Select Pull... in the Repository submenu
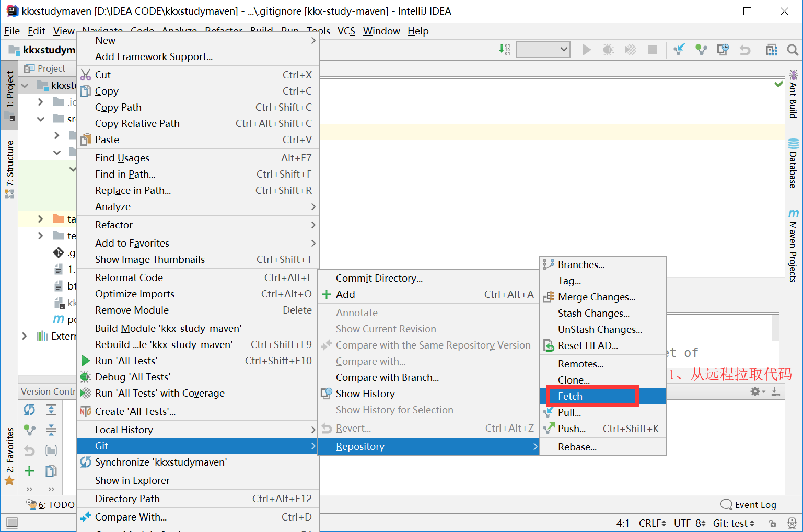The height and width of the screenshot is (532, 803). pyautogui.click(x=603, y=412)
